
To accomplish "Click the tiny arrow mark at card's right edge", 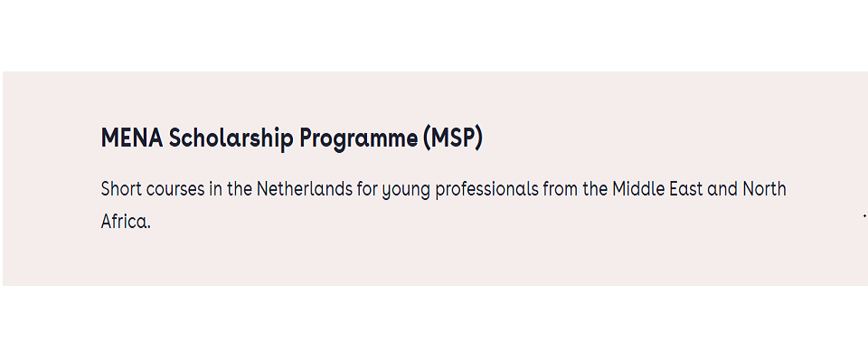I will click(864, 215).
